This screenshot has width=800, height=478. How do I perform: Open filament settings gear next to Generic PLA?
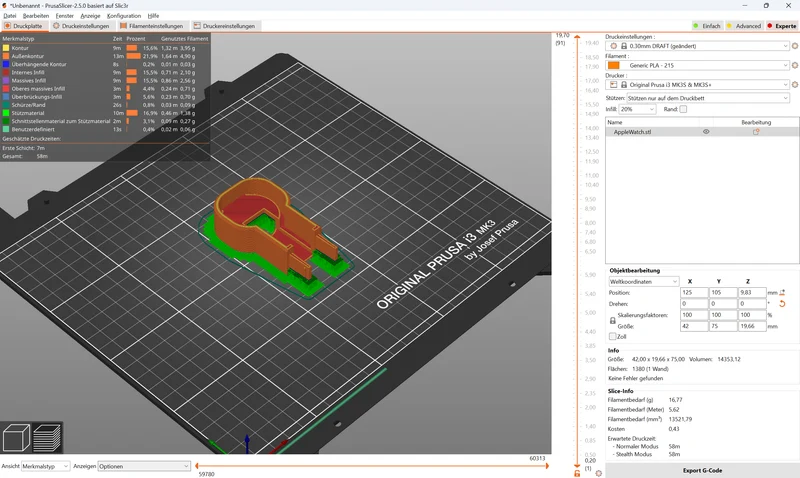coord(794,65)
